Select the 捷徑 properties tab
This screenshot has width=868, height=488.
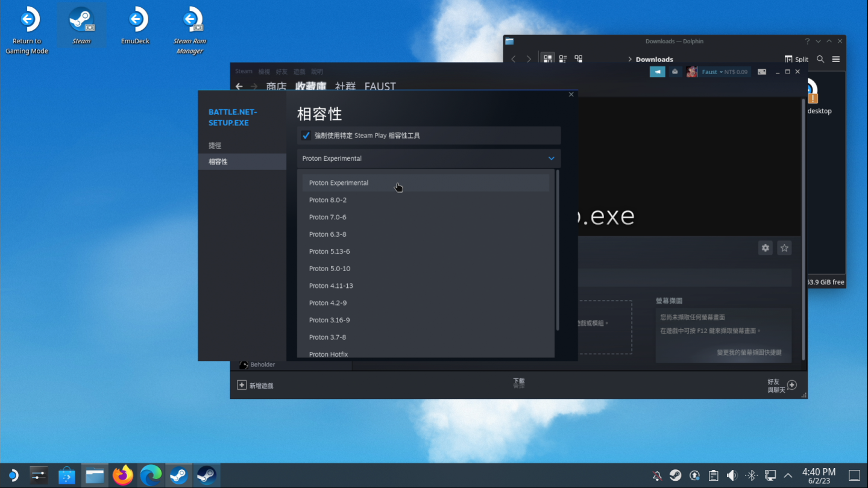(242, 145)
